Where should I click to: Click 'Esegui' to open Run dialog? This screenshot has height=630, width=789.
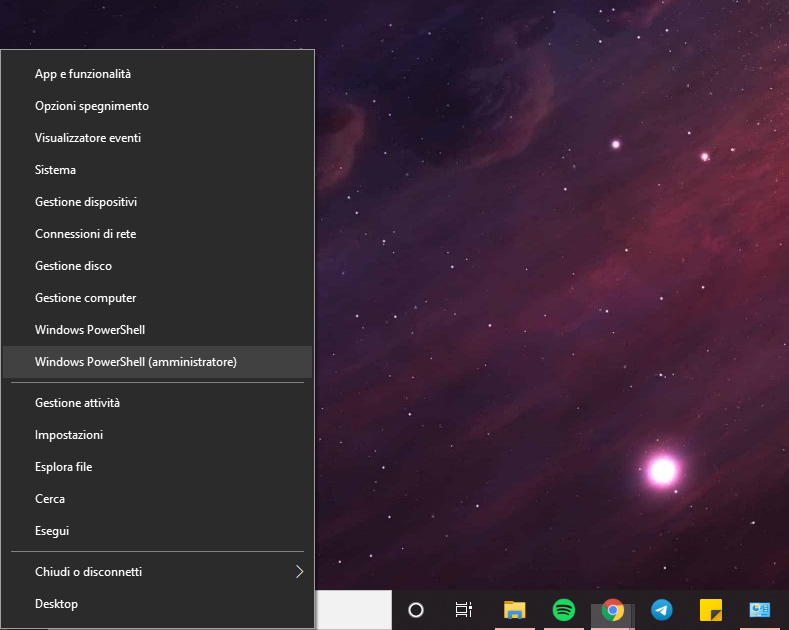pyautogui.click(x=52, y=531)
